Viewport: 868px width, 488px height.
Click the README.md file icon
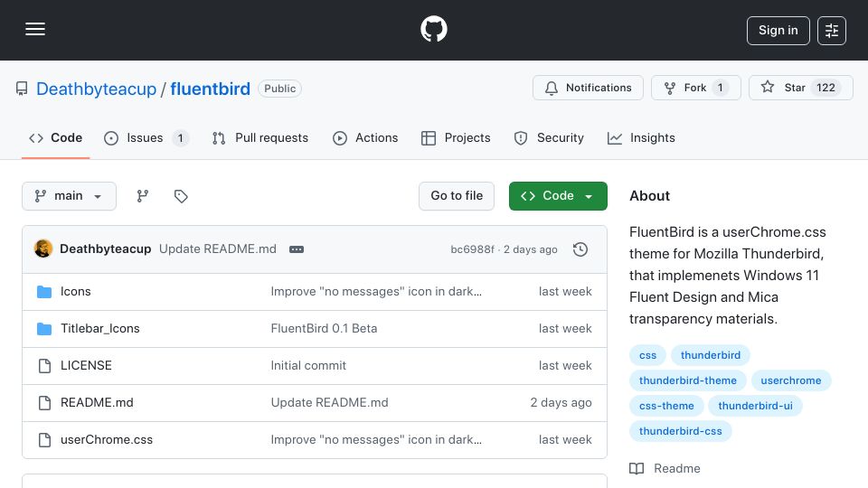pyautogui.click(x=44, y=403)
